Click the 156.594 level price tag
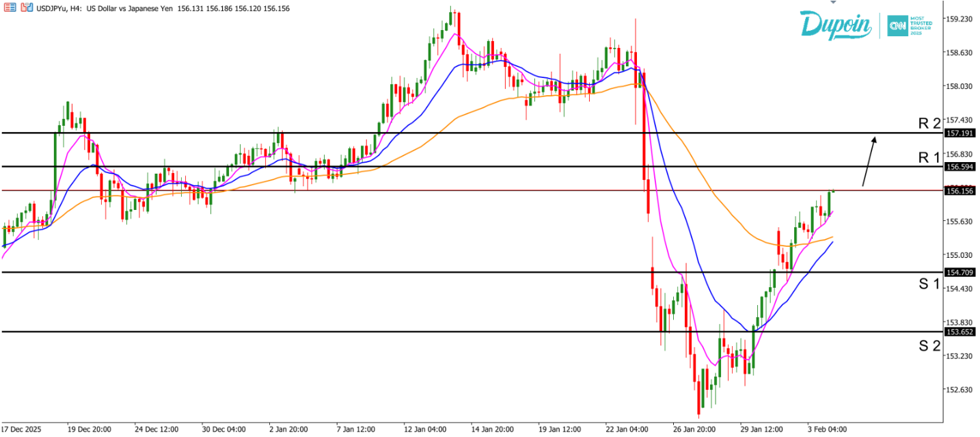This screenshot has height=437, width=980. 959,167
